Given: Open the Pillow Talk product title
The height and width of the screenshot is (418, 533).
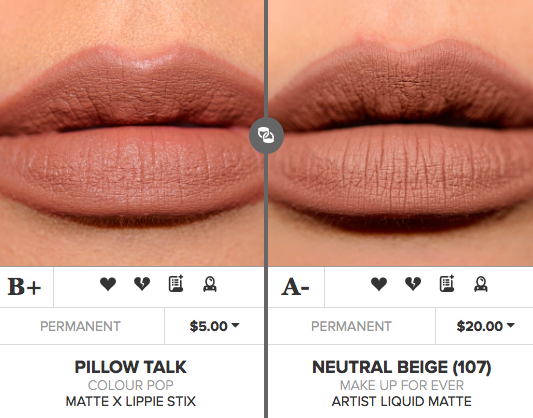Looking at the screenshot, I should click(131, 367).
